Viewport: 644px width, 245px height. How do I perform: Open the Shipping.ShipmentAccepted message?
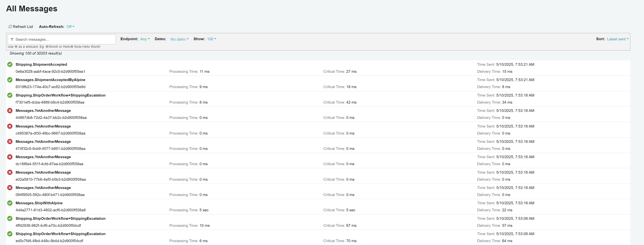(x=41, y=64)
